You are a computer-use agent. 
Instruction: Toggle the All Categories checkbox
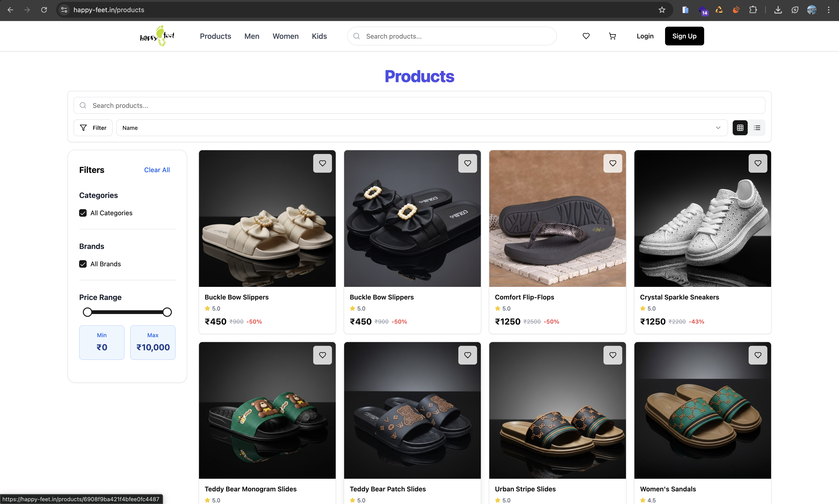83,213
